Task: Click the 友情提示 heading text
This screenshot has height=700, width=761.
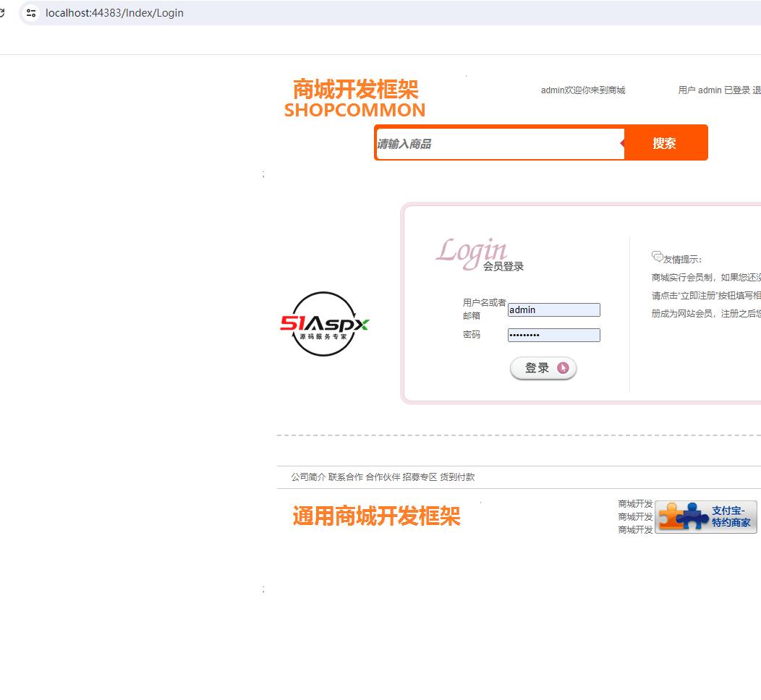Action: (682, 260)
